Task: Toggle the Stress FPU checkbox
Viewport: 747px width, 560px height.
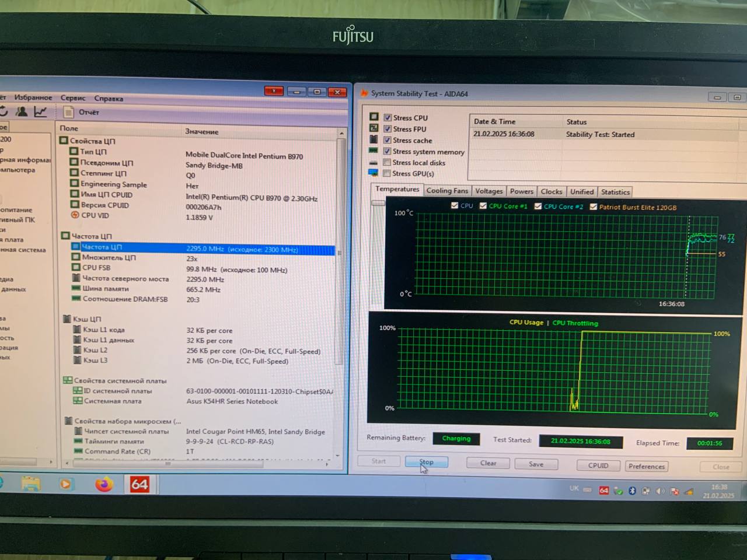Action: (x=388, y=129)
